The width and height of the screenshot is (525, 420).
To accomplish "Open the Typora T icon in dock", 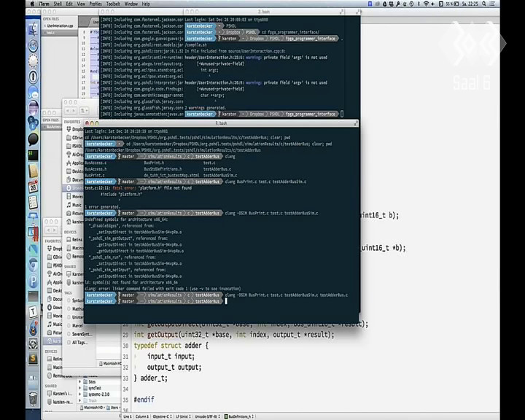I will pos(33,312).
